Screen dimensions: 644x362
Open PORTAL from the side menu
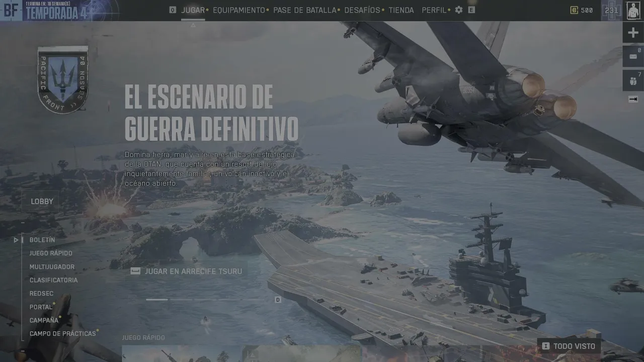tap(41, 307)
